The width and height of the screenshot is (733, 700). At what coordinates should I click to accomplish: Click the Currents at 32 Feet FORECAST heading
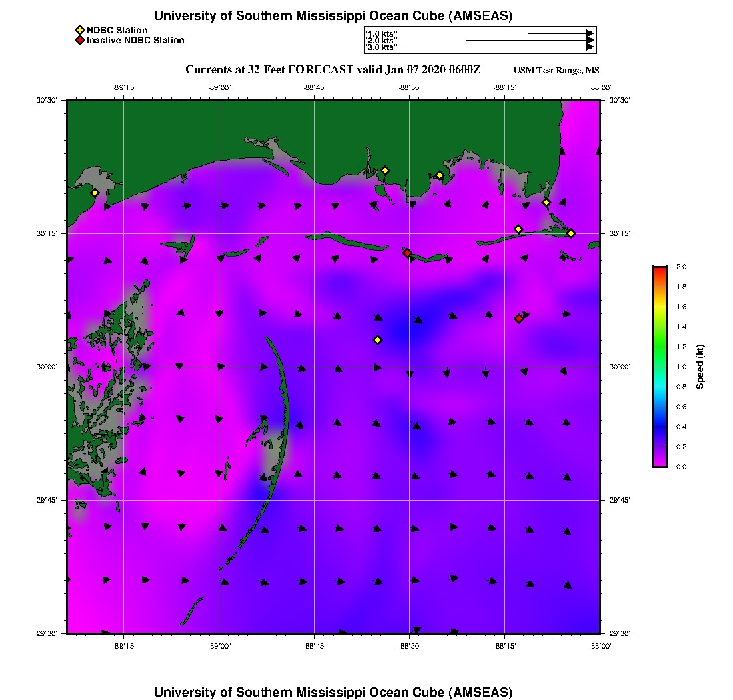tap(333, 70)
